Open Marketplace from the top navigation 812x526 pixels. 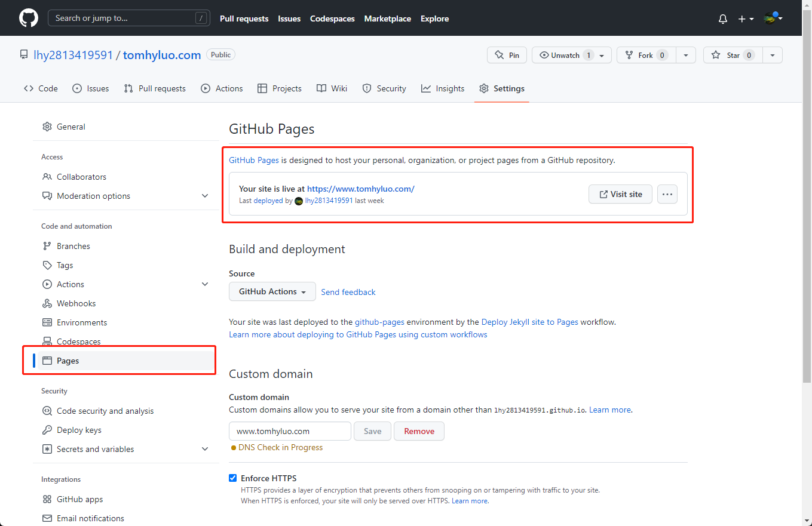pos(387,19)
